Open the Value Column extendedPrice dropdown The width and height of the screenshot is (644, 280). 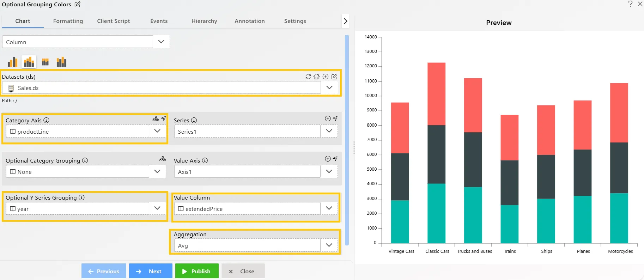[x=329, y=208]
